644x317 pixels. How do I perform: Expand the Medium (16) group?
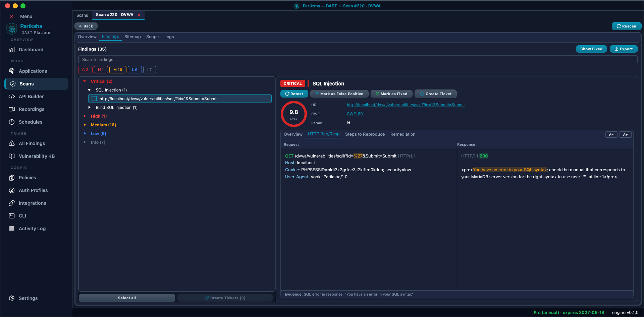coord(85,125)
